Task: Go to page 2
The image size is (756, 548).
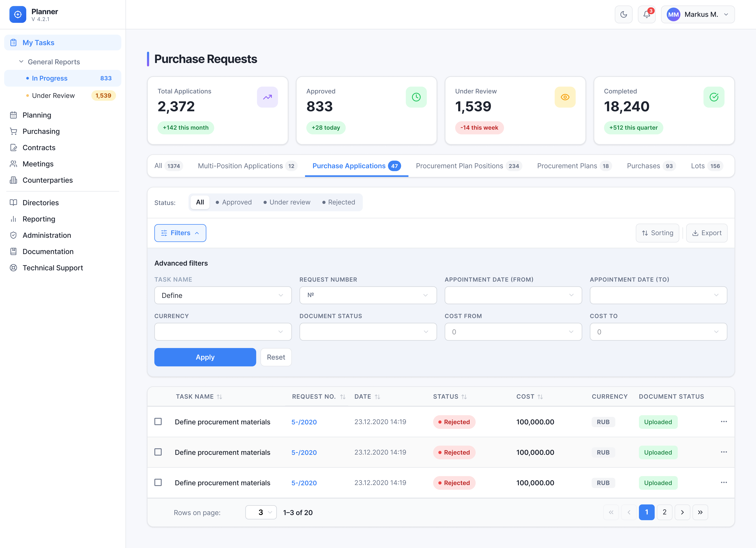Action: click(664, 512)
